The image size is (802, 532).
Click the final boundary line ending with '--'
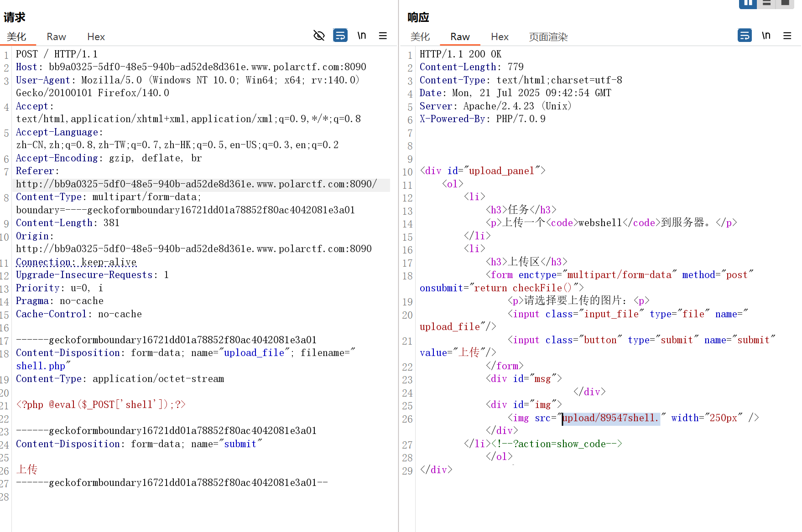tap(172, 483)
